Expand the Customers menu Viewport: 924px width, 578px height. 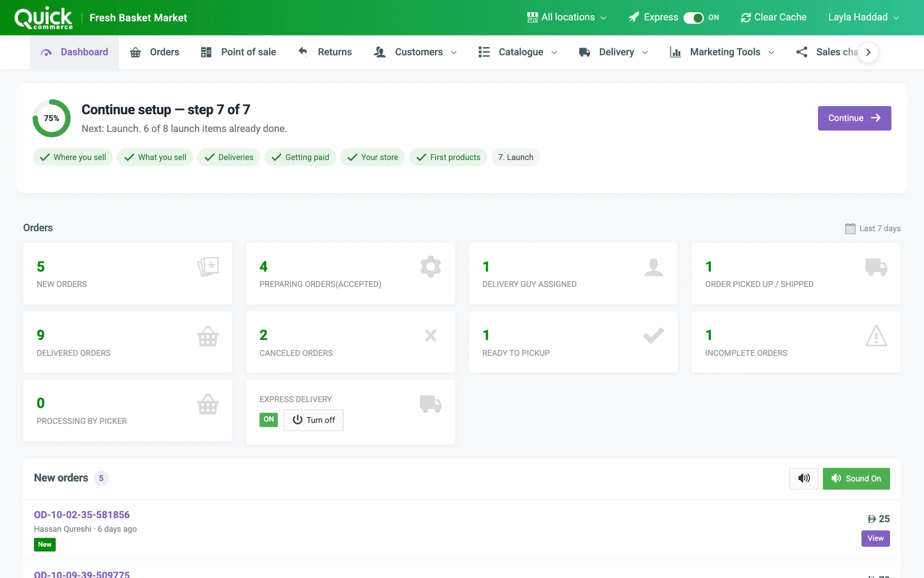click(415, 52)
